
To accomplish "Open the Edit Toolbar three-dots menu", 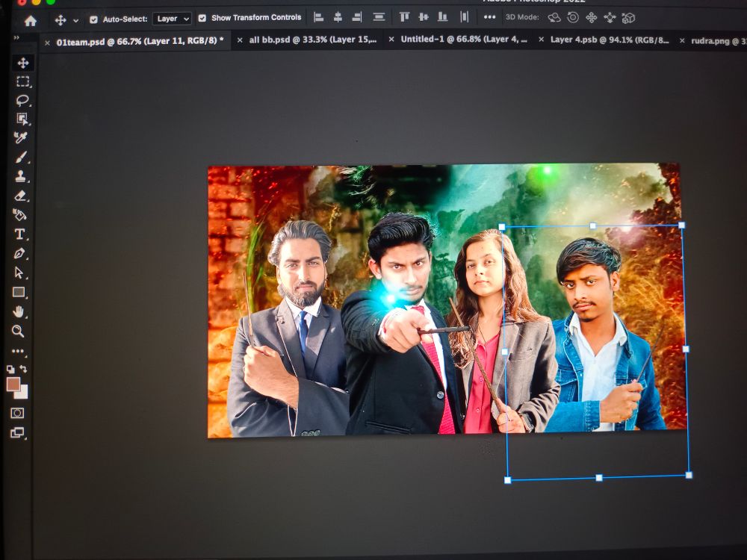I will point(18,351).
